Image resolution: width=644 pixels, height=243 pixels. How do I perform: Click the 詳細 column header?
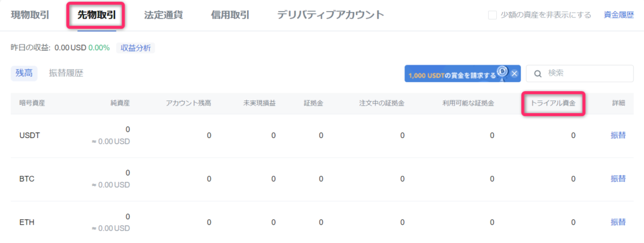tap(619, 103)
